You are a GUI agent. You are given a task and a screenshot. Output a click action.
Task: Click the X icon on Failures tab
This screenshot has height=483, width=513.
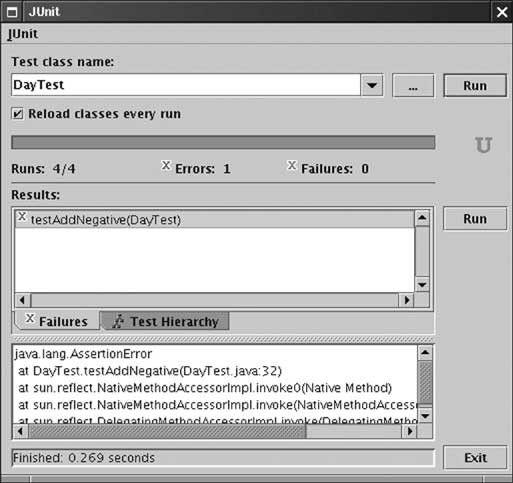tap(30, 318)
